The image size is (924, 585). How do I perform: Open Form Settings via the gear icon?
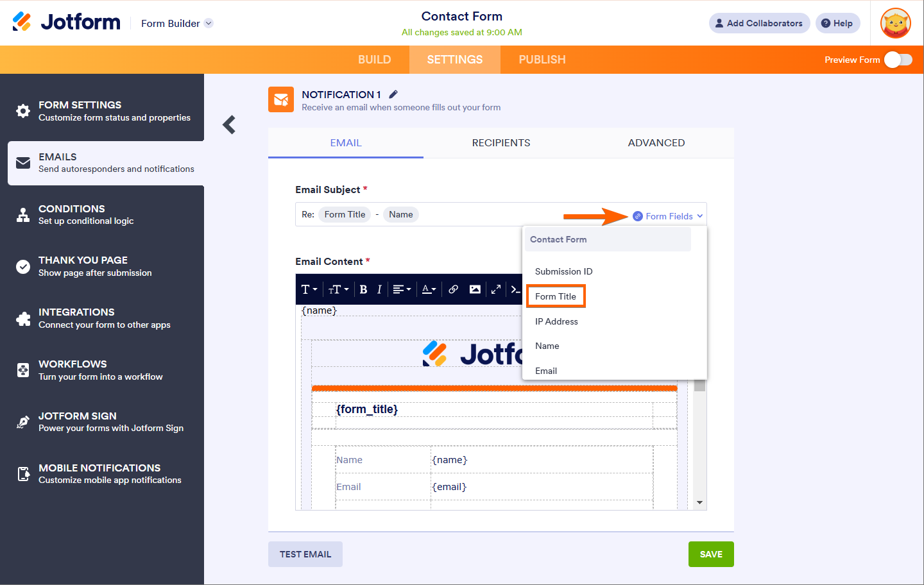pos(23,111)
